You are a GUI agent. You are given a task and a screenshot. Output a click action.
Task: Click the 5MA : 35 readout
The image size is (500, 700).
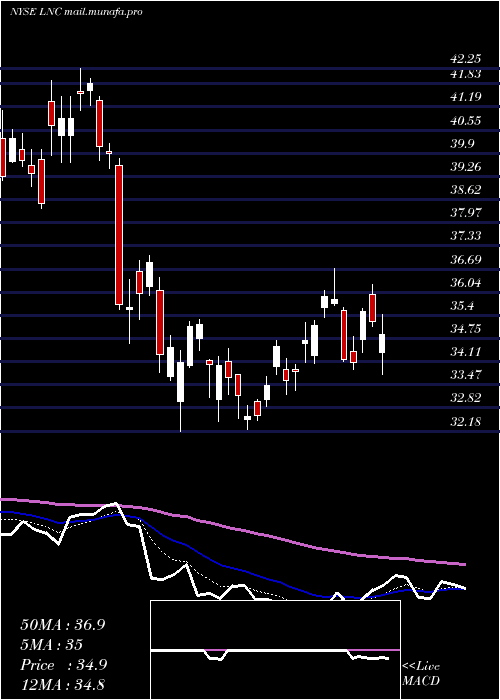coord(51,645)
